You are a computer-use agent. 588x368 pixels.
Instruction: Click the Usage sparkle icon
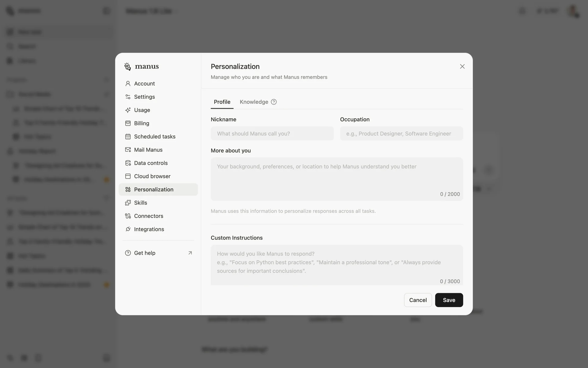(x=128, y=110)
